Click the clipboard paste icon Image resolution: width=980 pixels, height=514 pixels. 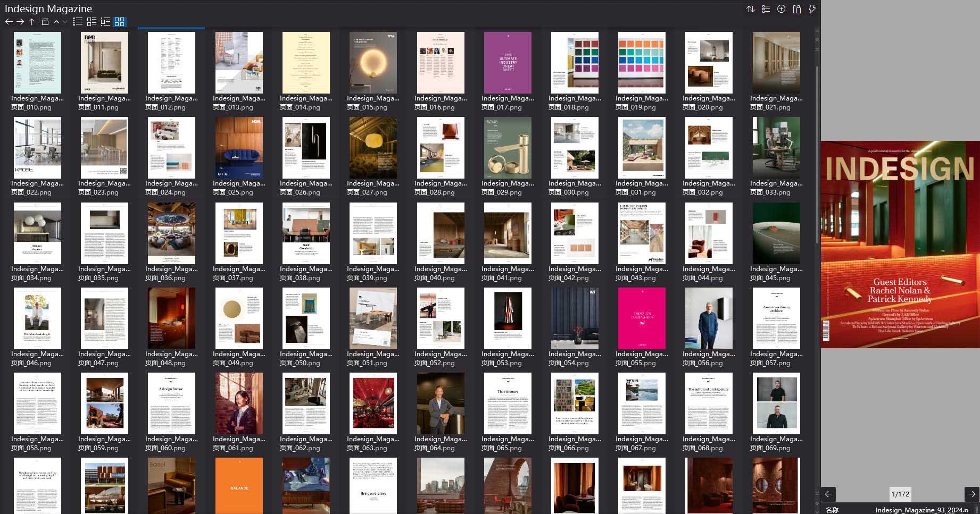796,9
